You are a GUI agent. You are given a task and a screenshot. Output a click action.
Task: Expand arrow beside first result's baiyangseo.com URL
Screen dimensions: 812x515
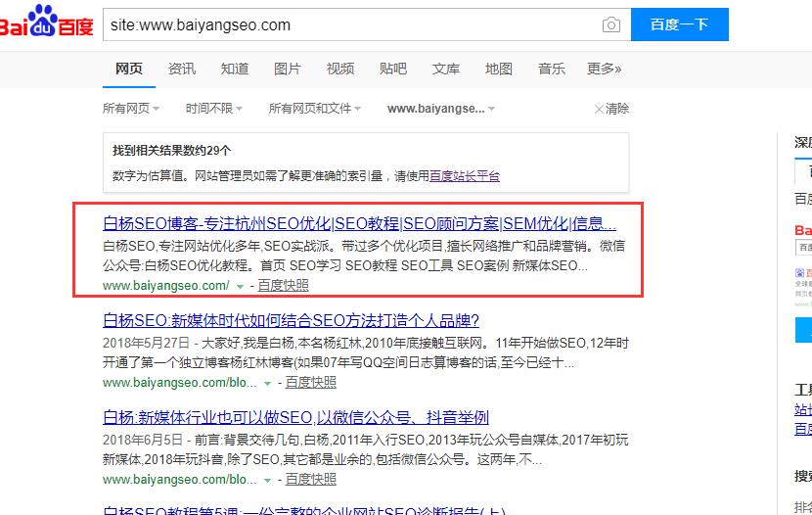240,286
